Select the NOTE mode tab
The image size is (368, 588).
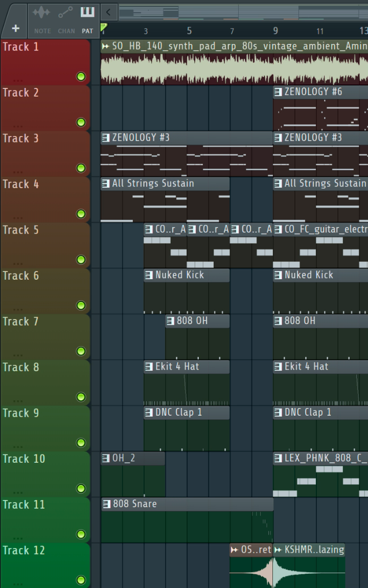pos(42,20)
